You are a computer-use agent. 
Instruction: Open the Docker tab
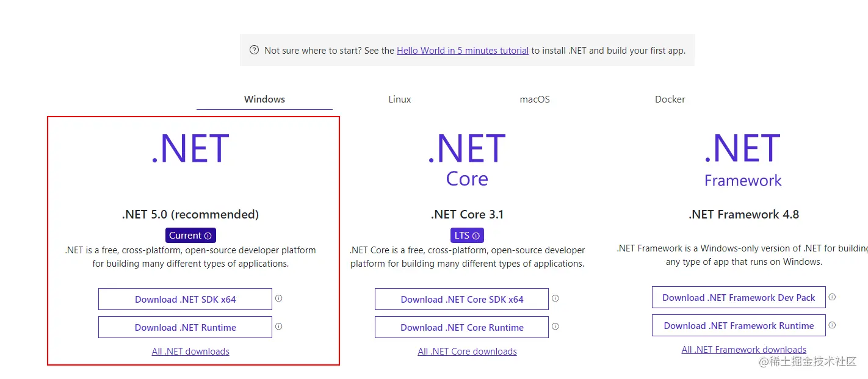point(670,99)
